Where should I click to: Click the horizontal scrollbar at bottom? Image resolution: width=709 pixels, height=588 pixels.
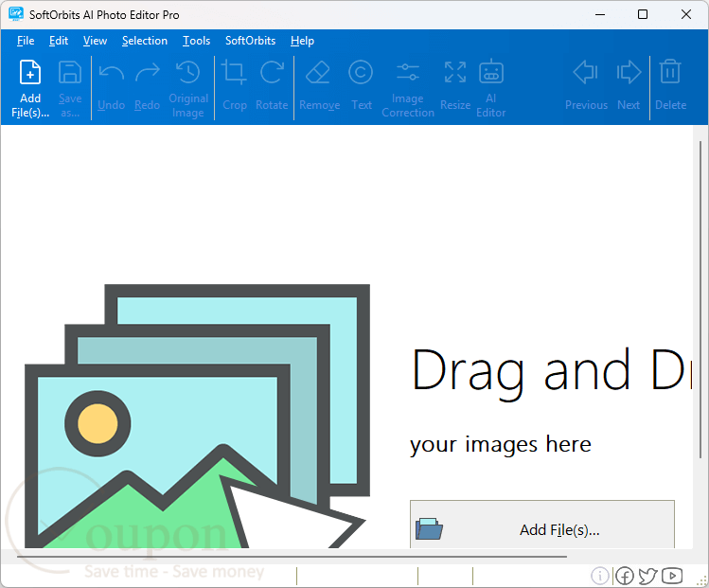(292, 557)
